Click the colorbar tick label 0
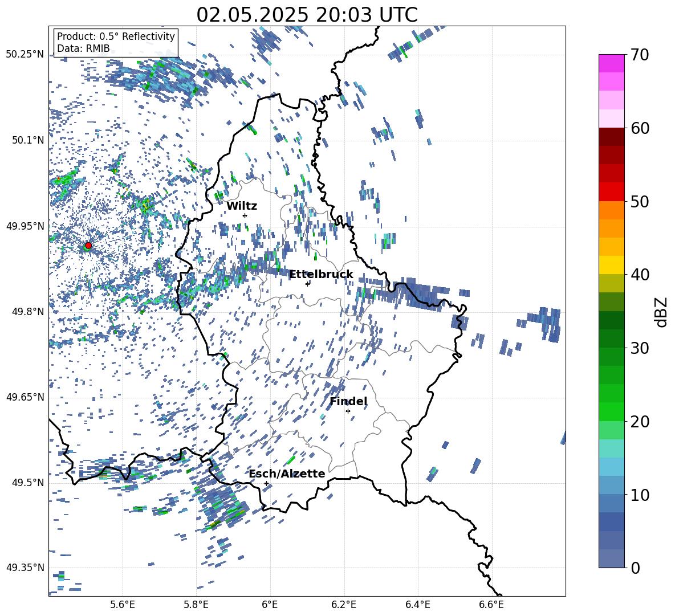Screen dimensions: 675x616 pos(636,568)
